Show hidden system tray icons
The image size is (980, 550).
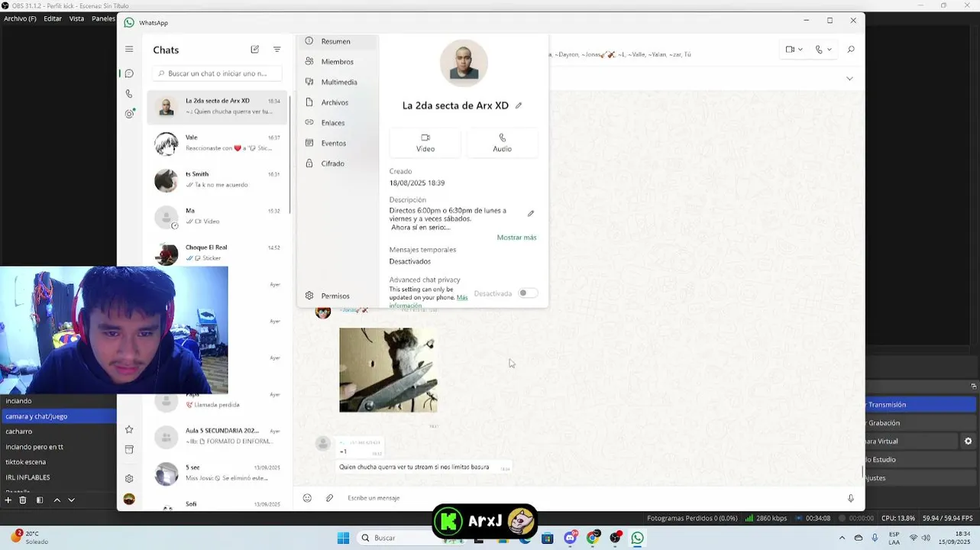(x=842, y=538)
